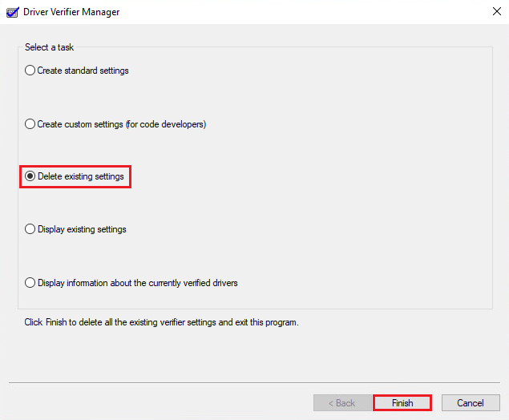
Task: Click the Finish button
Action: 402,403
